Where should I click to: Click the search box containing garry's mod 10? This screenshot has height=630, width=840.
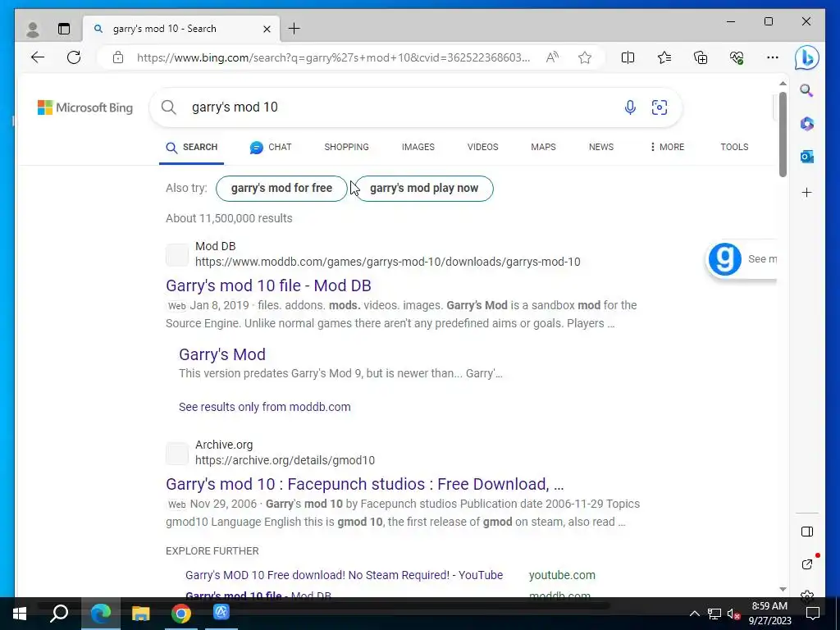[x=416, y=107]
